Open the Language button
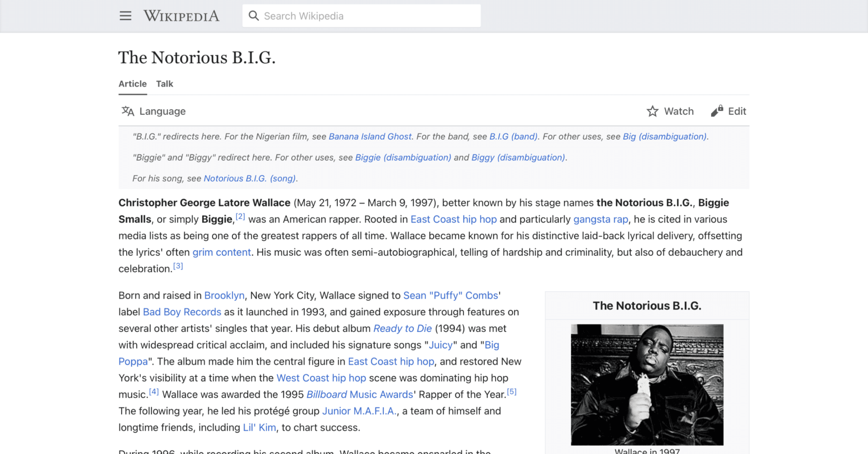 (154, 111)
